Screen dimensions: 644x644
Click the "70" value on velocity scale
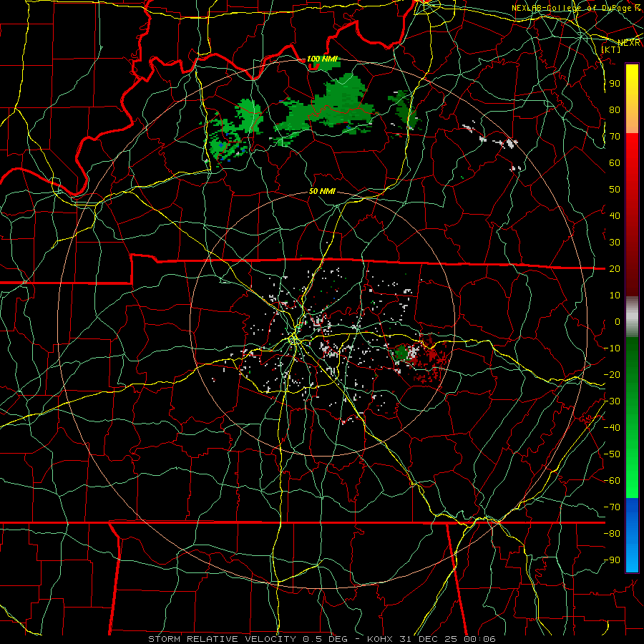point(615,137)
